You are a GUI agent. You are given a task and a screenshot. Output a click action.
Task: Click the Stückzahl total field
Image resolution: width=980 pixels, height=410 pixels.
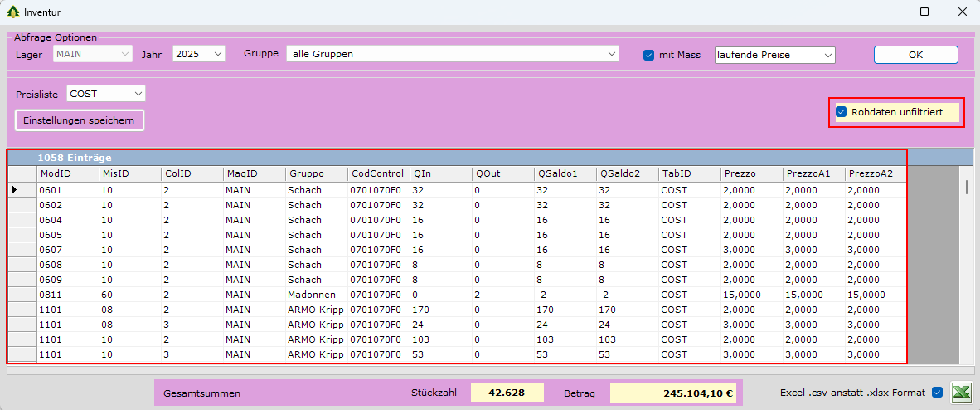tap(507, 393)
